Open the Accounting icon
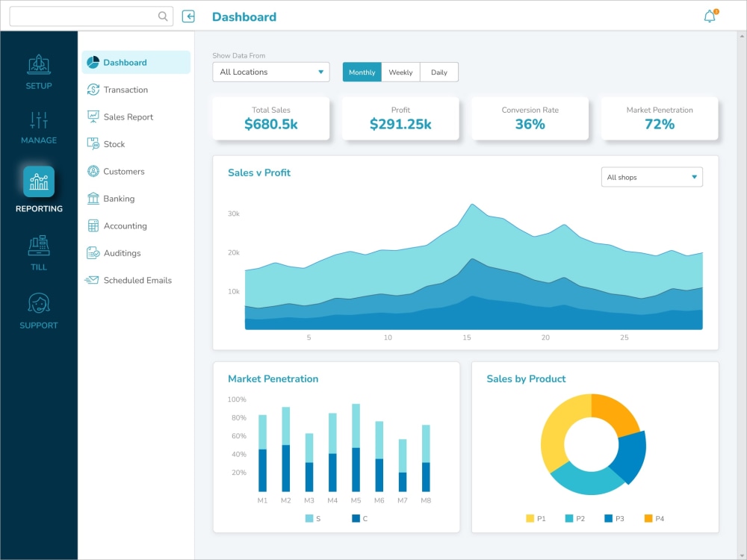 94,225
